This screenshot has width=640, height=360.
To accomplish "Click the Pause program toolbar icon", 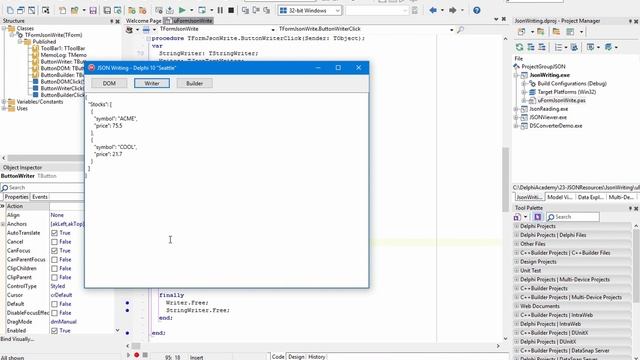I will pyautogui.click(x=220, y=10).
